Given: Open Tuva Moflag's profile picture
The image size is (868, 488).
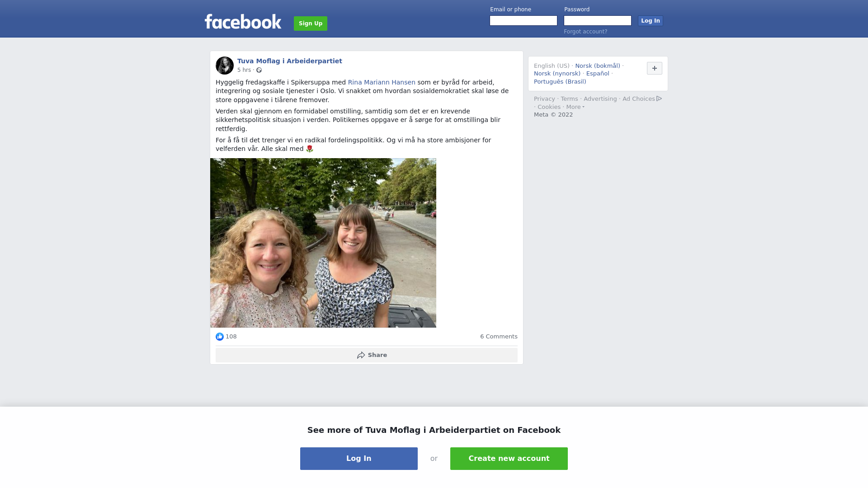Looking at the screenshot, I should 225,66.
